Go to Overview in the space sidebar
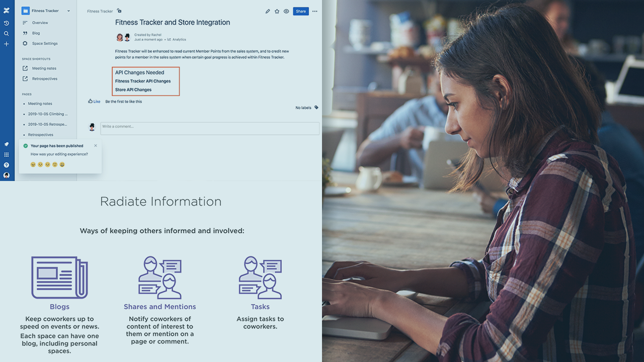The height and width of the screenshot is (362, 644). (x=40, y=23)
